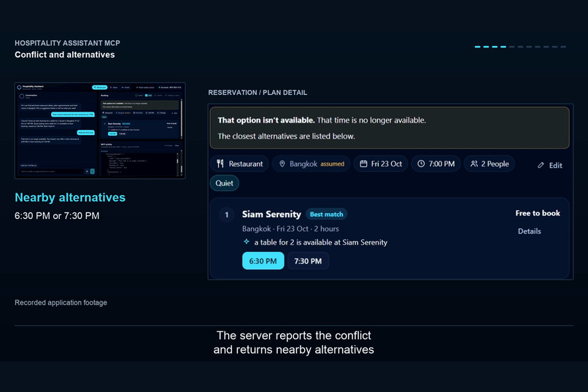The image size is (588, 392).
Task: Click the 7:00 PM clock chip
Action: (x=436, y=164)
